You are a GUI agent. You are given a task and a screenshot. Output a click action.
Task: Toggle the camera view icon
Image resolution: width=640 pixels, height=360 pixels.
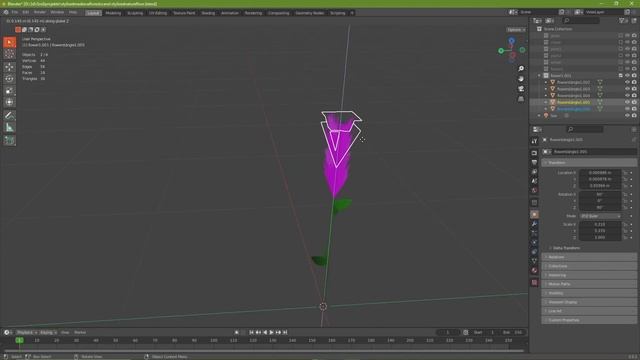(x=521, y=89)
